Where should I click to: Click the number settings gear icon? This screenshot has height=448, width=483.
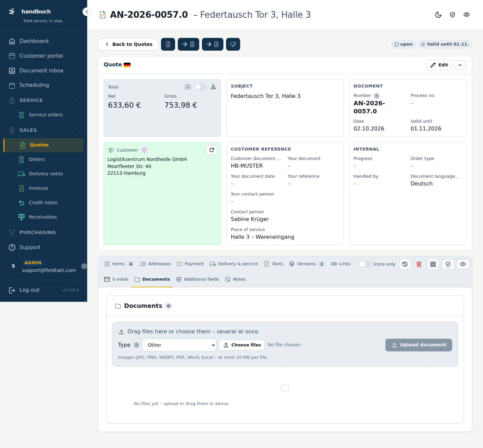point(377,96)
